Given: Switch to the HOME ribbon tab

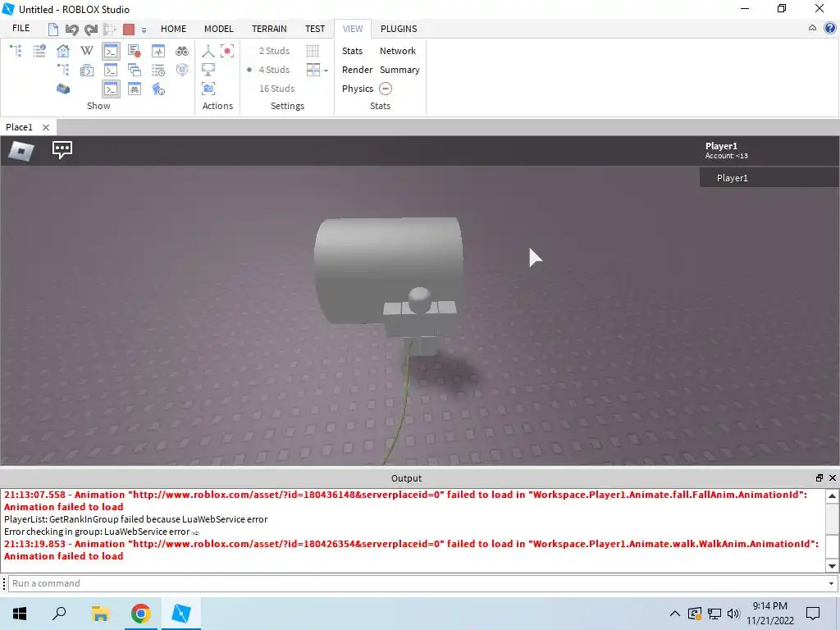Looking at the screenshot, I should click(174, 29).
